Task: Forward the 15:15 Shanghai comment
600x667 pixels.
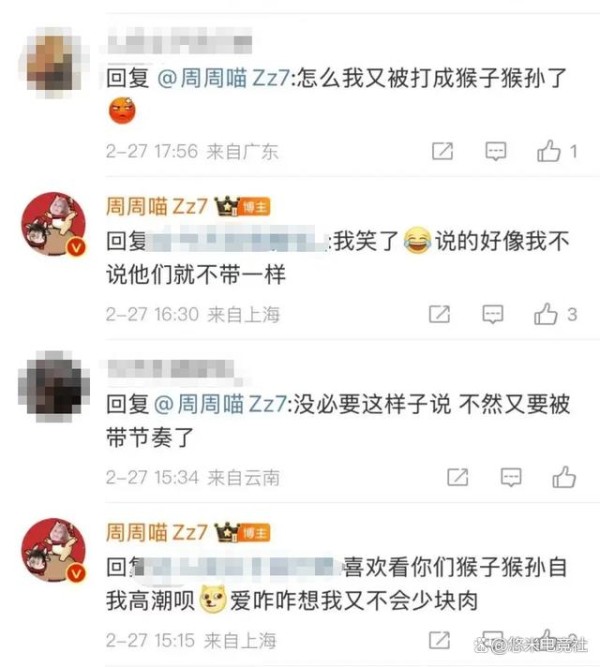Action: pos(440,640)
